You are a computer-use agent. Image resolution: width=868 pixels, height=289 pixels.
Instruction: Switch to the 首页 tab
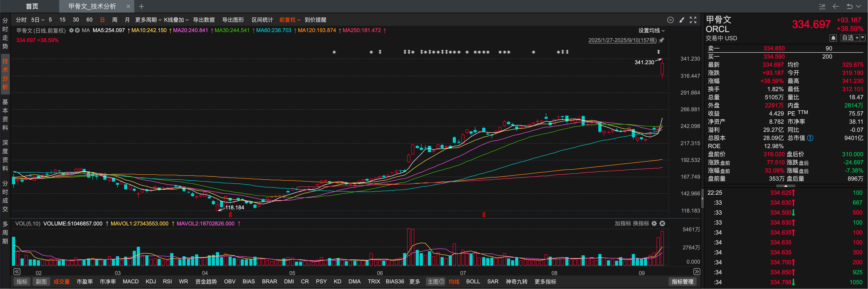click(32, 6)
